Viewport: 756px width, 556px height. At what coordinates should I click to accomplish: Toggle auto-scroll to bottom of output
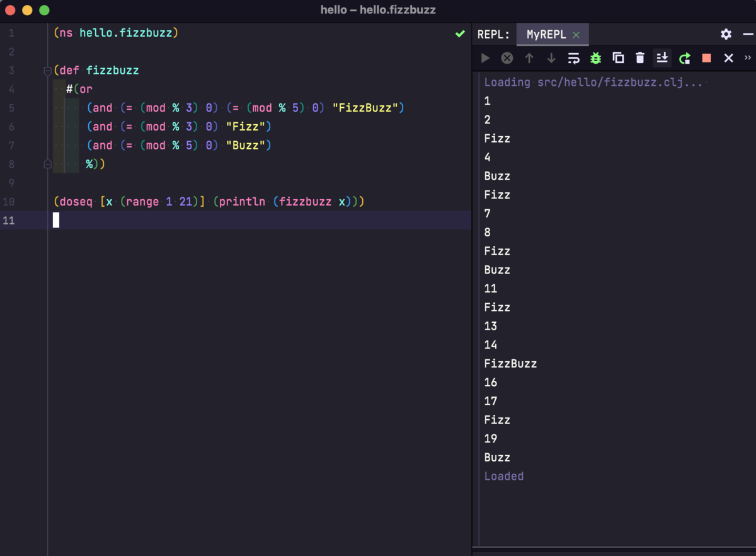(x=662, y=58)
